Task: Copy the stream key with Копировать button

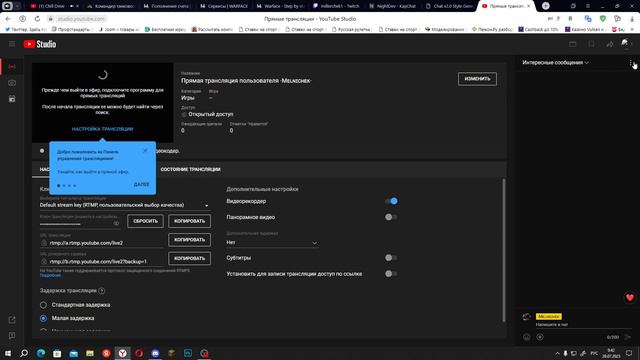Action: (x=189, y=221)
